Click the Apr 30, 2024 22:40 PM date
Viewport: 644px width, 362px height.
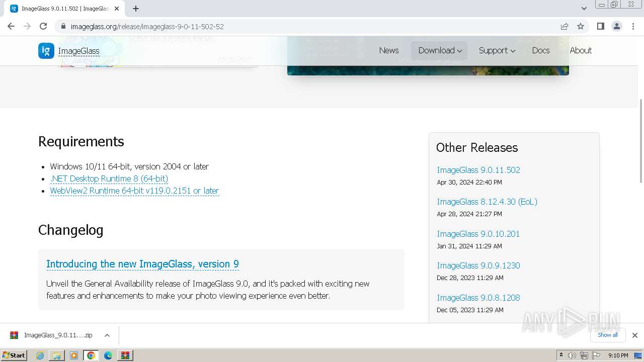coord(469,182)
